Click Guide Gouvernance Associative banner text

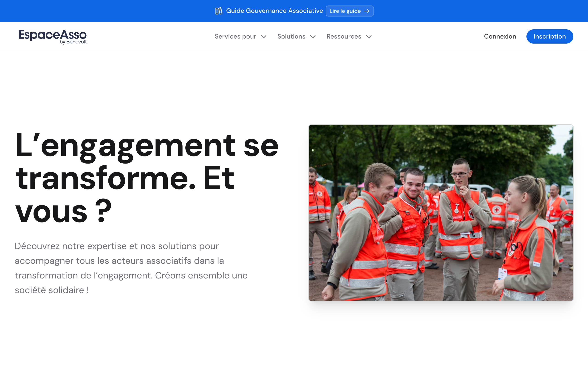(x=274, y=11)
